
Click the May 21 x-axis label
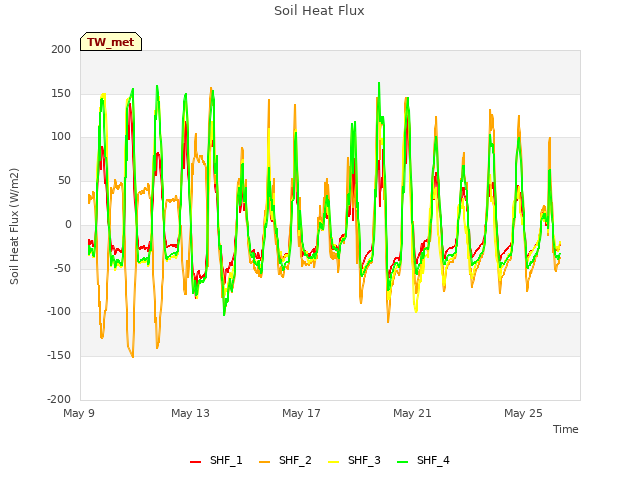click(412, 413)
